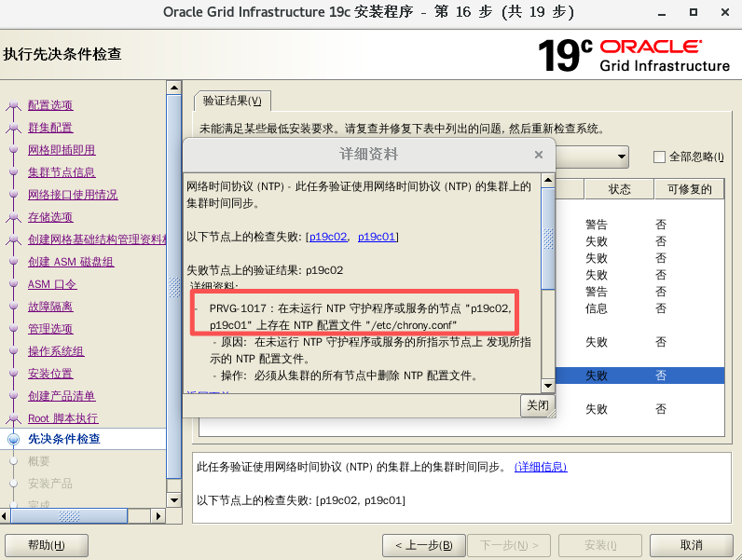The height and width of the screenshot is (560, 742).
Task: Click the 下一步 button
Action: click(509, 545)
